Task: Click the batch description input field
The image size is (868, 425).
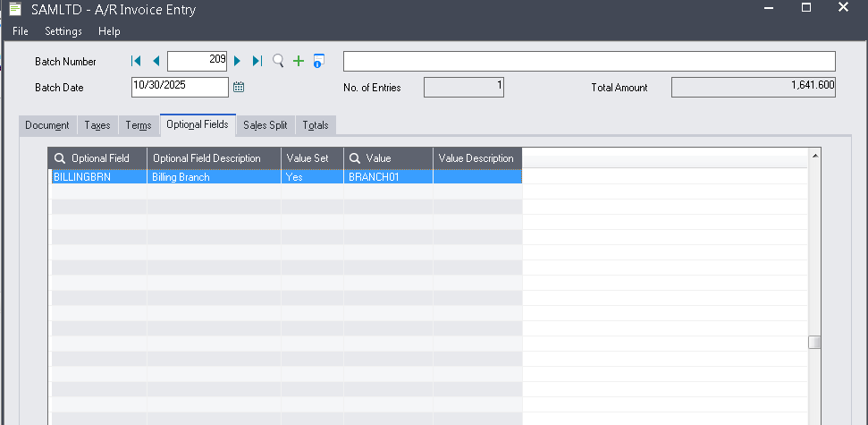Action: click(589, 61)
